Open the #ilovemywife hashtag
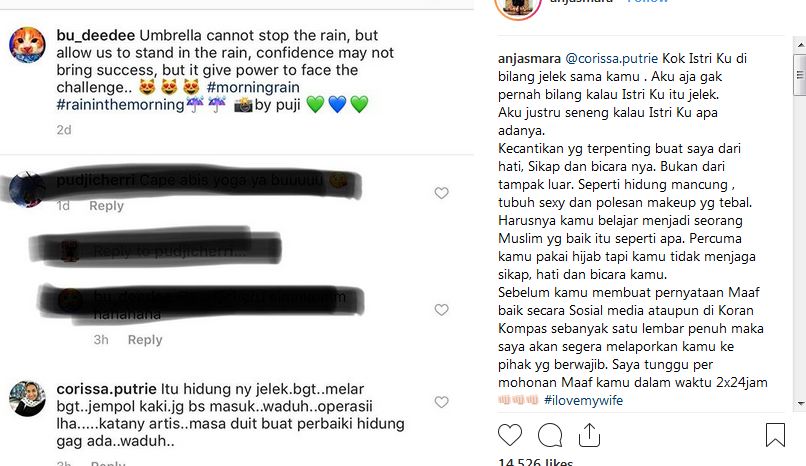This screenshot has height=466, width=806. click(583, 400)
